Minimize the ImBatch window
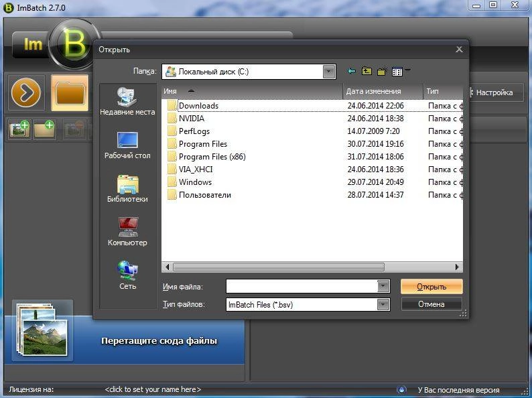The width and height of the screenshot is (532, 398). [x=476, y=5]
